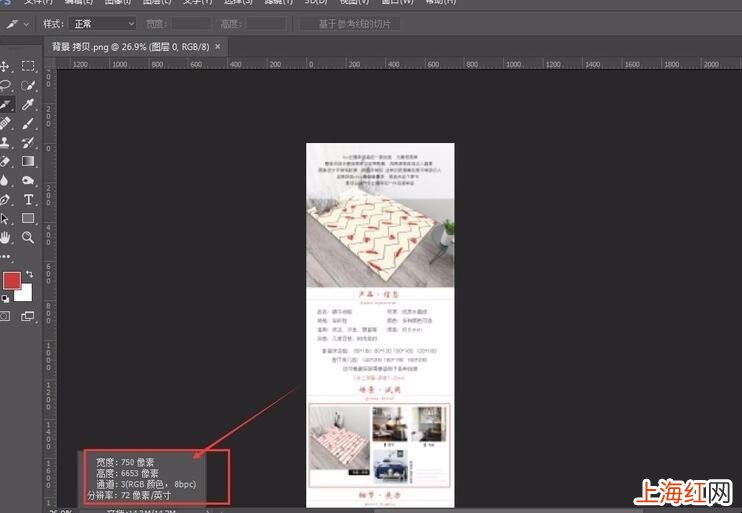Select the Sponge tool
Screen dimensions: 742x513
click(28, 180)
